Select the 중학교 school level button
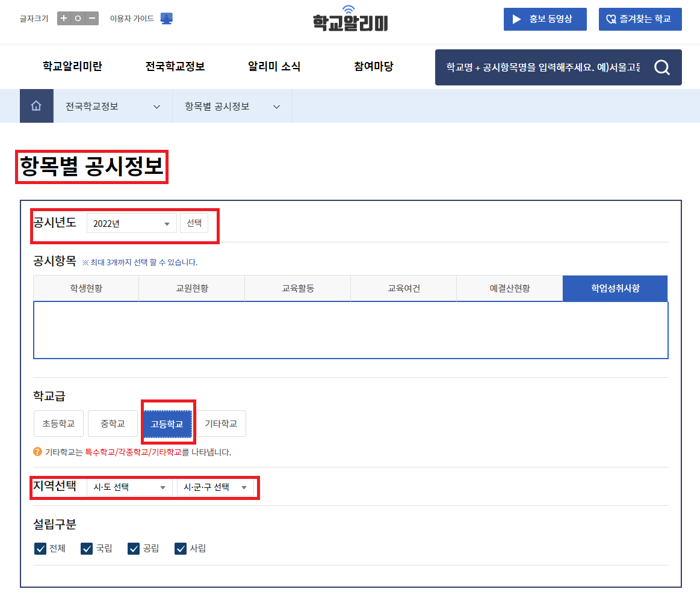Screen dimensions: 700x595 (113, 423)
